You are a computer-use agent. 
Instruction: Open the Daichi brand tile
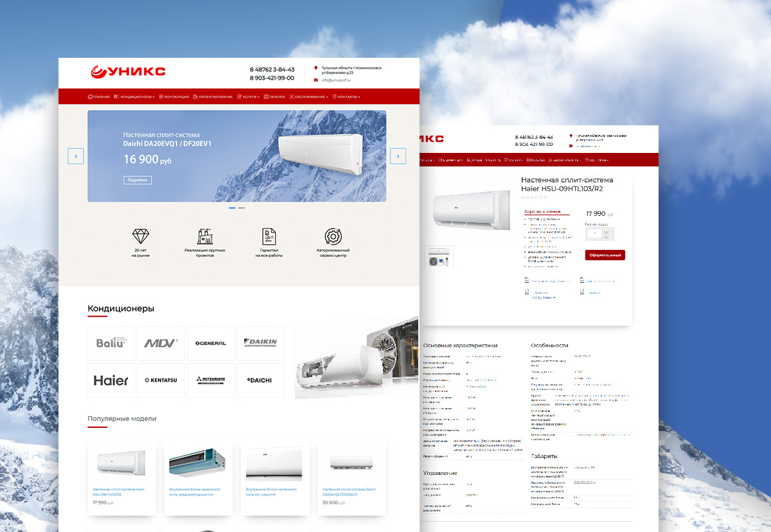tap(260, 380)
